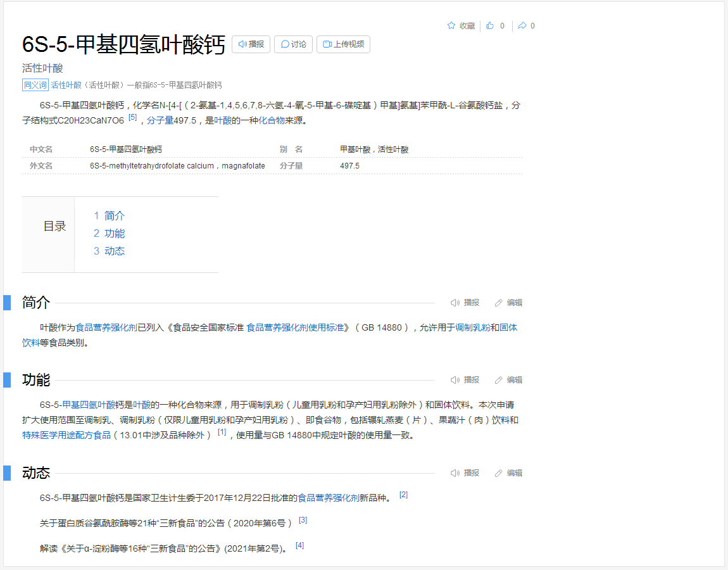Open the 调制乳粉 link in 简介
The image size is (728, 570).
pyautogui.click(x=473, y=328)
